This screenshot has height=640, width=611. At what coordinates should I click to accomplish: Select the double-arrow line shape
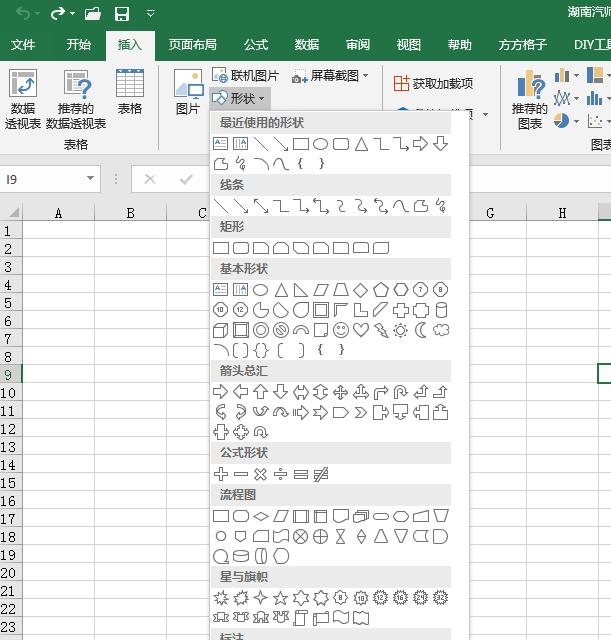click(x=261, y=206)
